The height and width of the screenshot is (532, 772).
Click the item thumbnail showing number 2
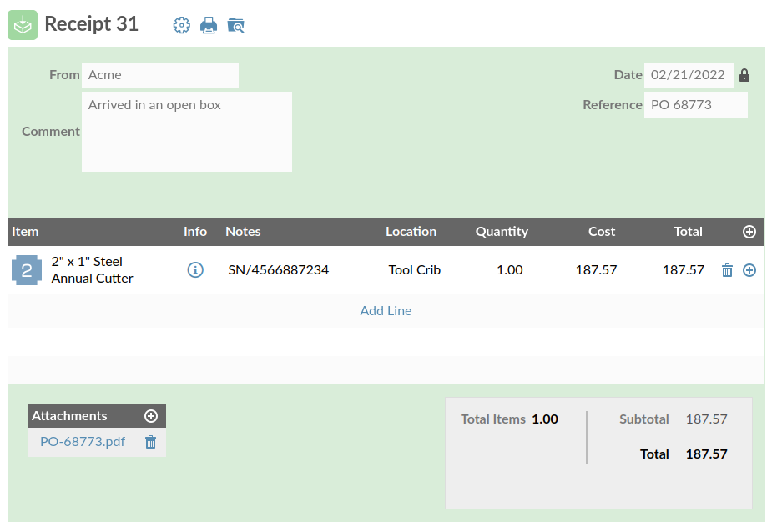pos(27,270)
